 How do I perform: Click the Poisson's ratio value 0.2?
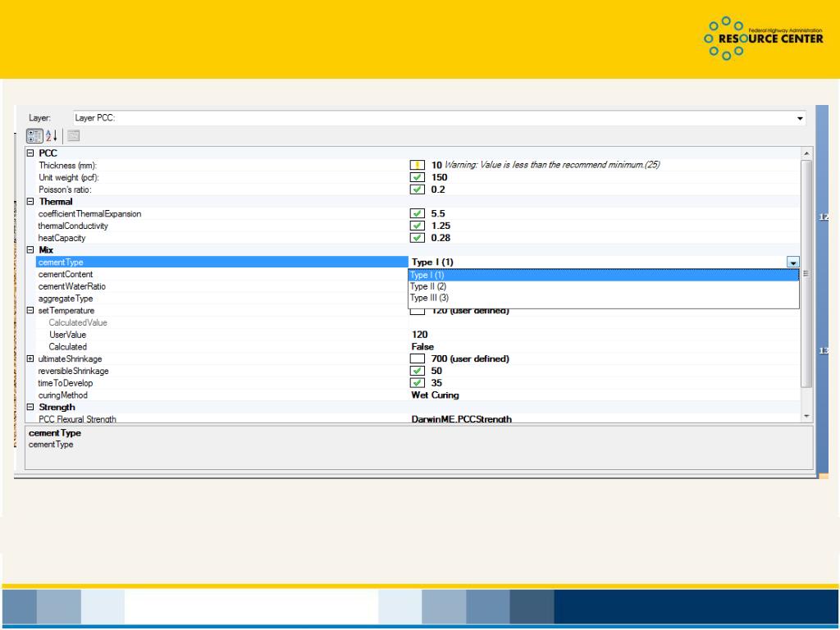coord(438,189)
